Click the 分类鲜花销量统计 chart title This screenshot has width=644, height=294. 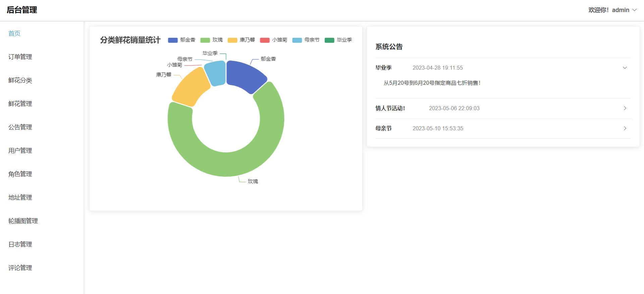pyautogui.click(x=130, y=40)
